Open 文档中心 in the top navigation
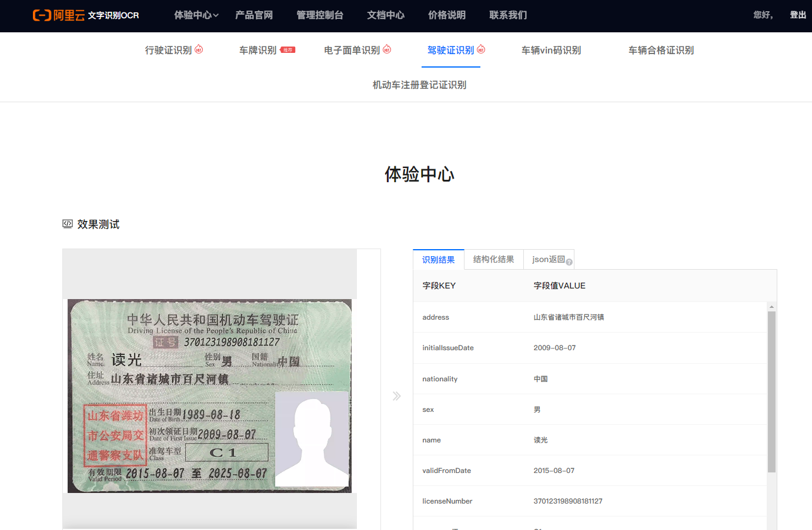812x530 pixels. (386, 15)
